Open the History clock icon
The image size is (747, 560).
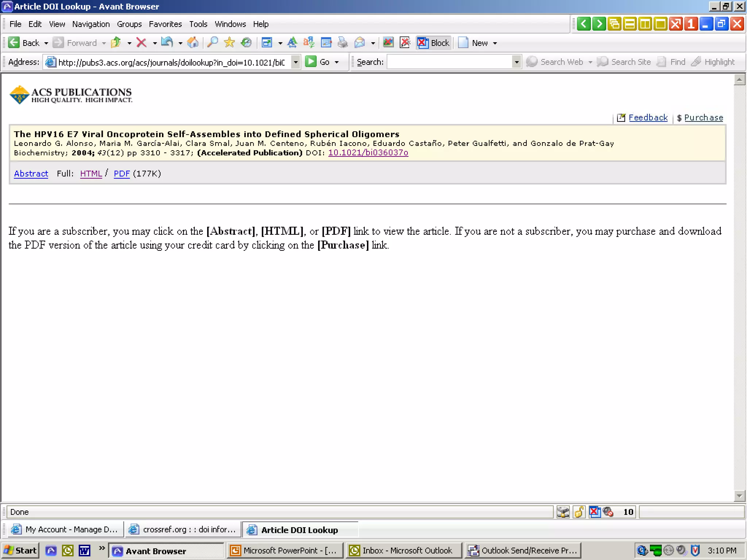(247, 43)
